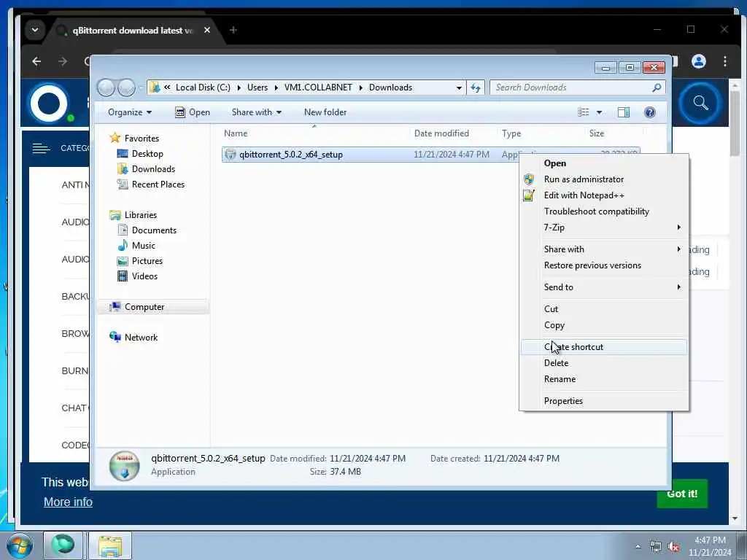Click the Notepad++ icon in context menu
Image resolution: width=747 pixels, height=560 pixels.
528,195
